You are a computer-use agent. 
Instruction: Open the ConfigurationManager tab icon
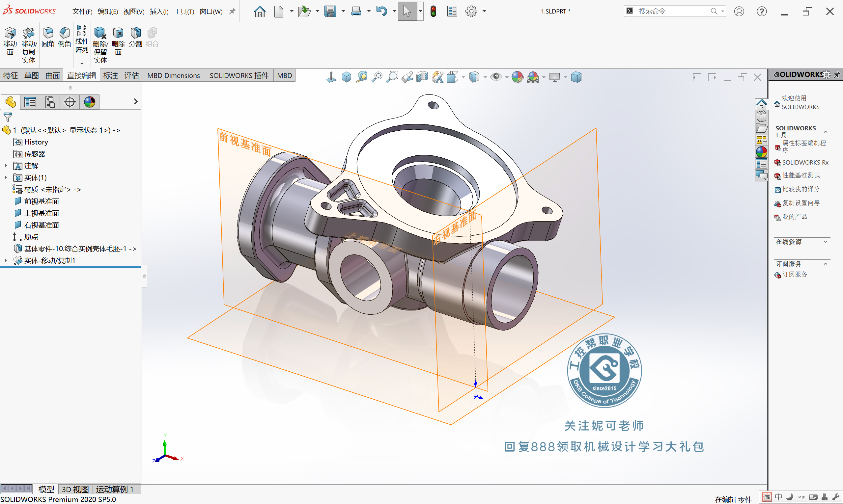pyautogui.click(x=50, y=102)
